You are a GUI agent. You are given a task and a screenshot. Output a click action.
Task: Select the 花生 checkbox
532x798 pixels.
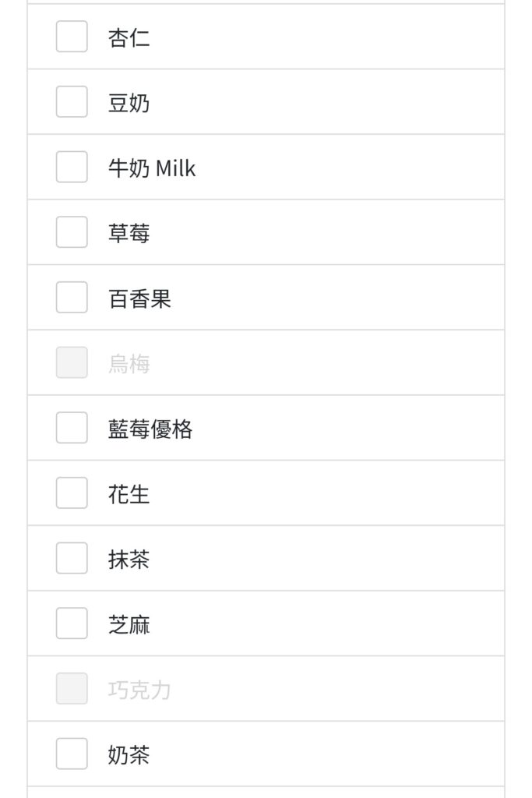(x=72, y=493)
